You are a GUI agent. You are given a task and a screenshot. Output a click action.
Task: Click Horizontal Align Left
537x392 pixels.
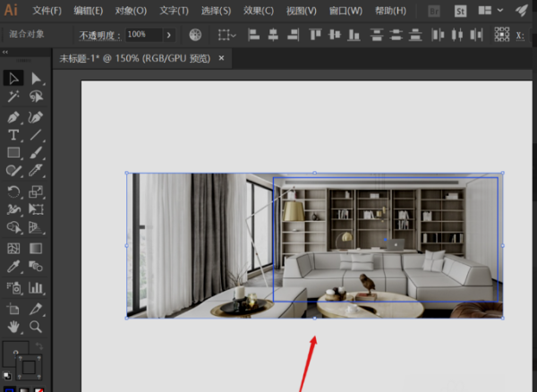(x=253, y=35)
